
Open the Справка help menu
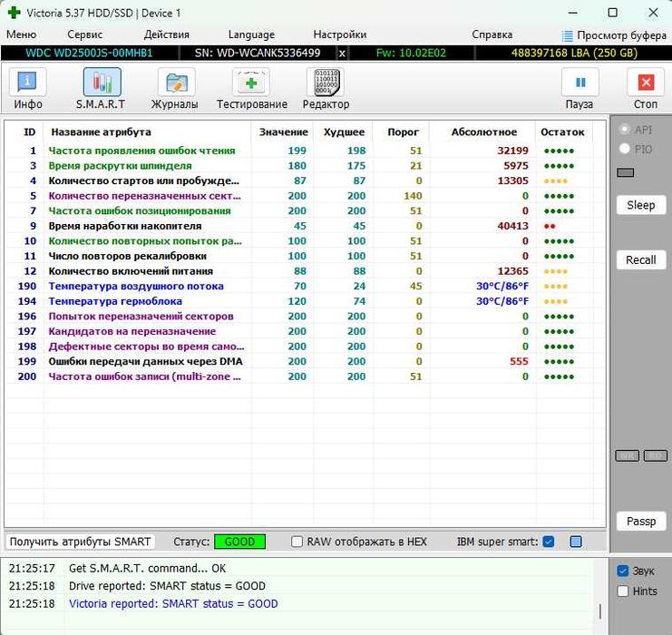[x=492, y=34]
